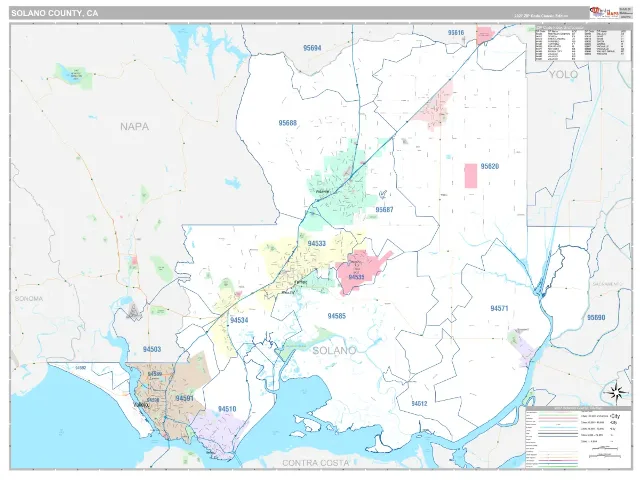Click the ZIP Code edition subtitle in header
The width and height of the screenshot is (640, 480).
point(541,16)
